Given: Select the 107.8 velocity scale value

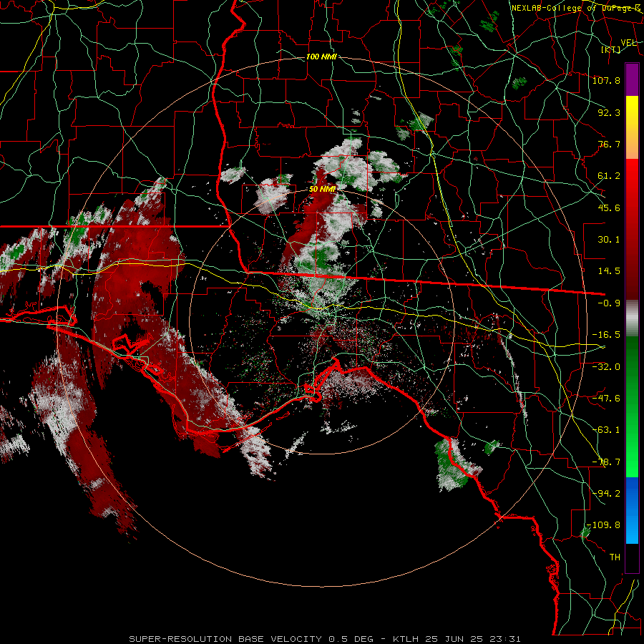Looking at the screenshot, I should 606,80.
